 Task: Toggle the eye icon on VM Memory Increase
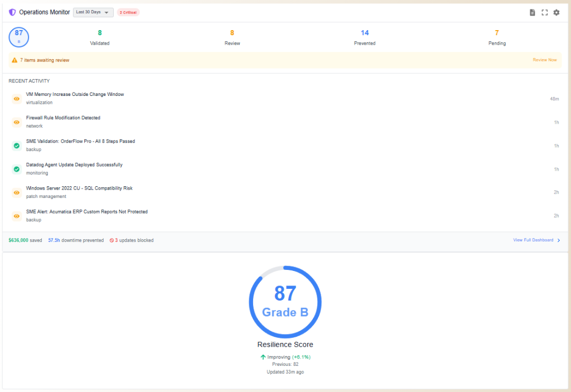[16, 99]
